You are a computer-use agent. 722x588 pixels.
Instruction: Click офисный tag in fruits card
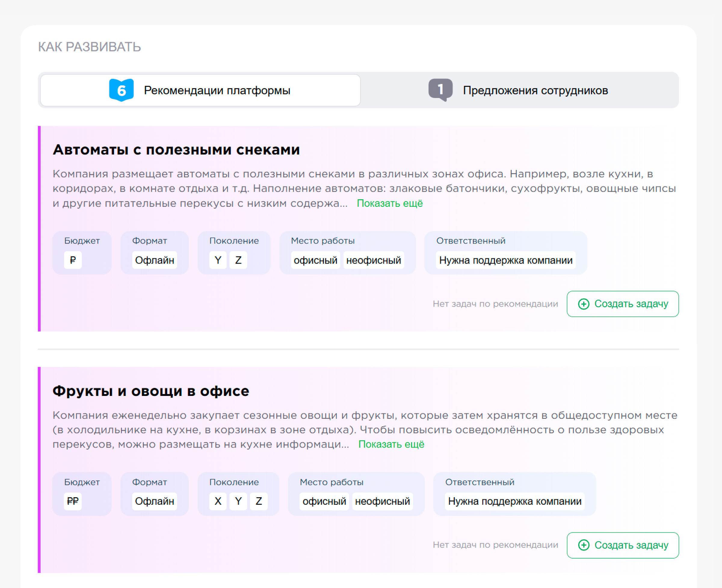(324, 501)
